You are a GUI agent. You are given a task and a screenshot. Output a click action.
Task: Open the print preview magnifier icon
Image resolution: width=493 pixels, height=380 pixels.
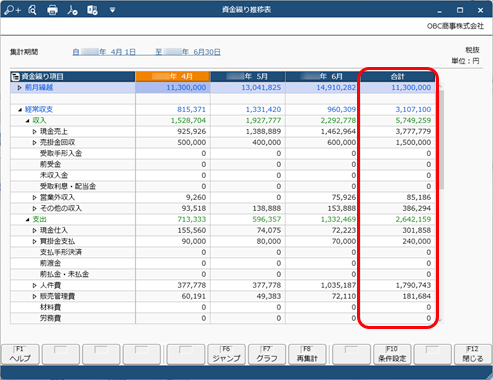[x=32, y=10]
